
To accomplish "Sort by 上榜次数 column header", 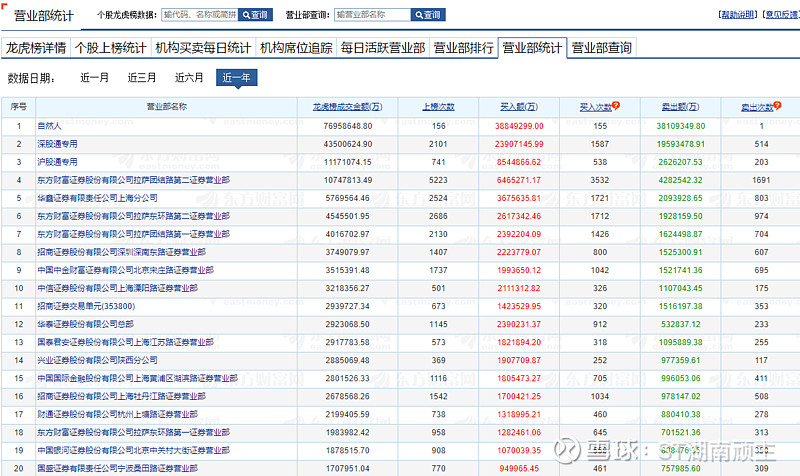I will pyautogui.click(x=438, y=107).
